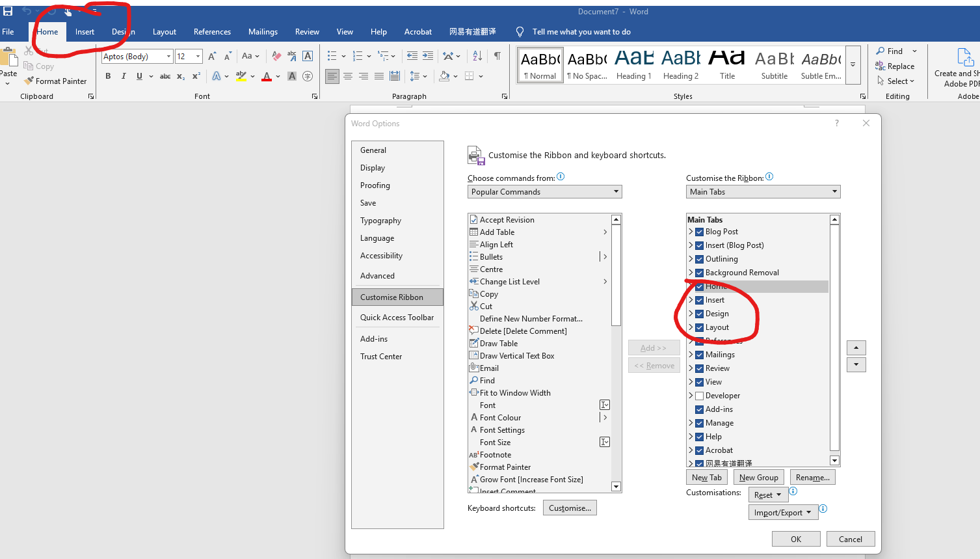This screenshot has width=980, height=559.
Task: Uncheck the Add-ins tab checkbox
Action: (x=699, y=409)
